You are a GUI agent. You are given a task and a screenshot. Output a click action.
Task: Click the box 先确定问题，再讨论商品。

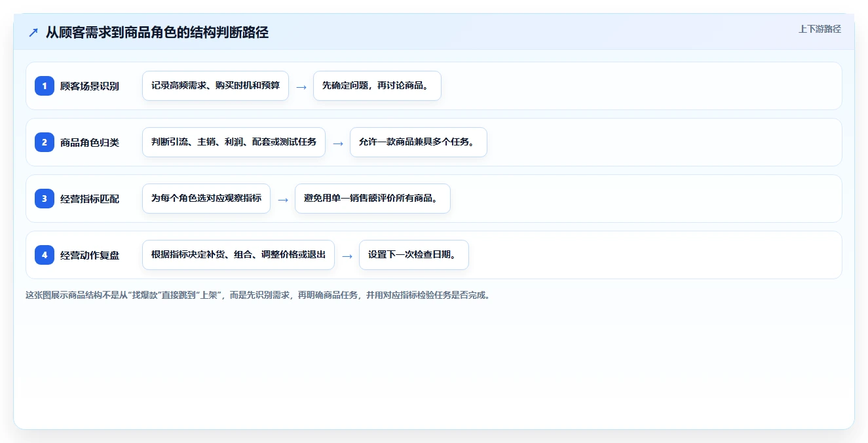pyautogui.click(x=377, y=86)
